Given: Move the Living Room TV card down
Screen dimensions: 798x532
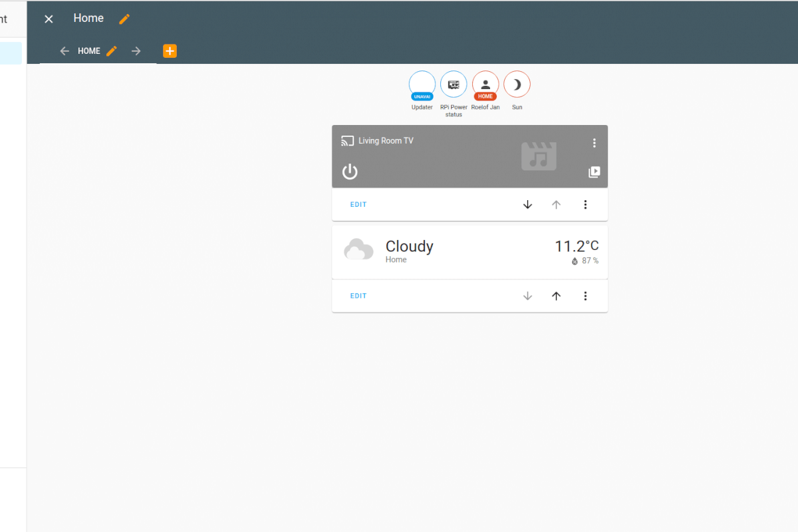Looking at the screenshot, I should [x=527, y=204].
